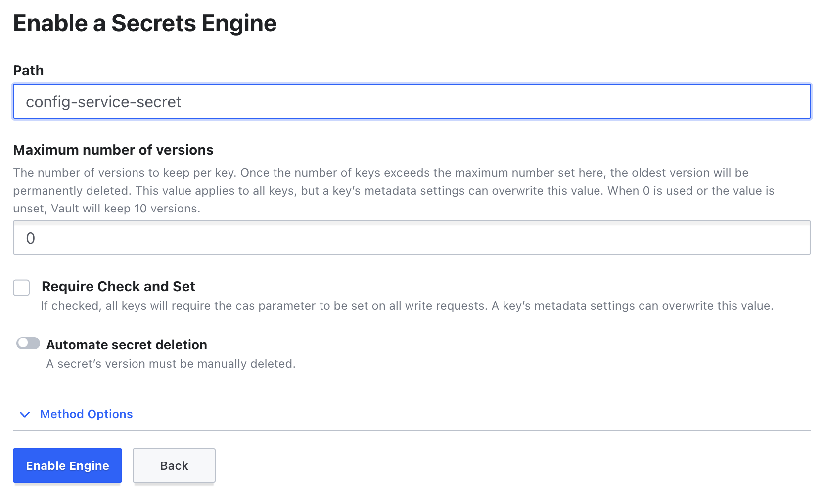Image resolution: width=825 pixels, height=504 pixels.
Task: Expand the Method Options chevron arrow
Action: (x=25, y=414)
